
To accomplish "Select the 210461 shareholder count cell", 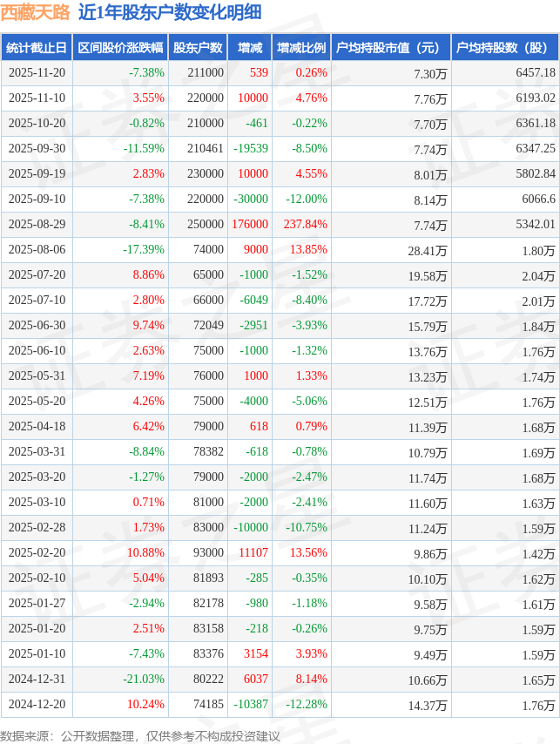I will (x=206, y=148).
